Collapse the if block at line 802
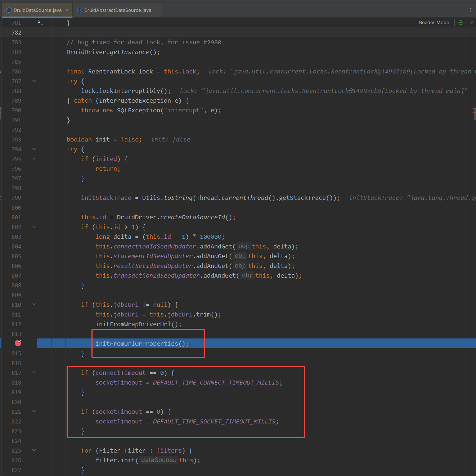476x476 pixels. [x=33, y=227]
